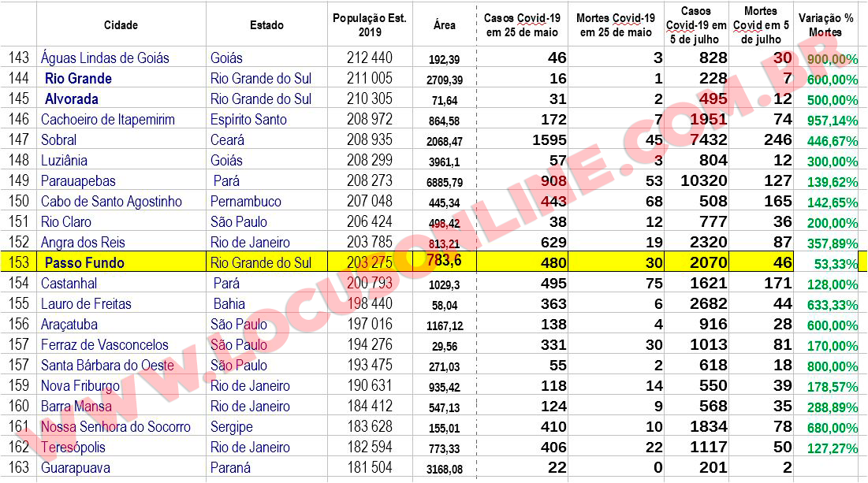Select the Variação % Mortes header

point(825,25)
